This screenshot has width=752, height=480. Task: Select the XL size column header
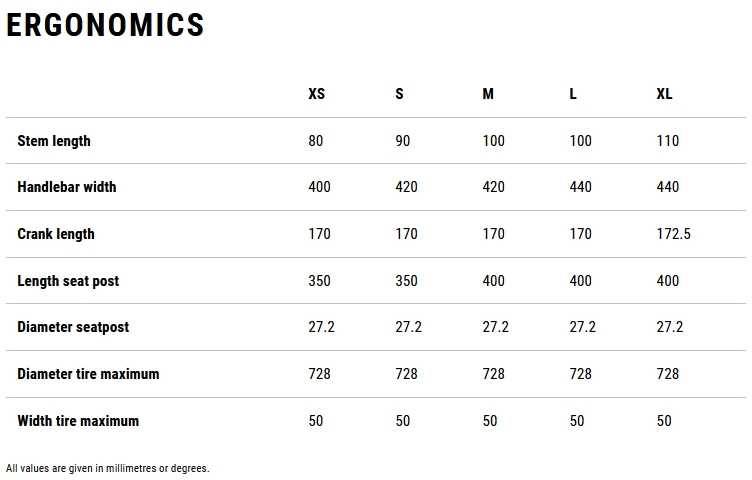[664, 94]
